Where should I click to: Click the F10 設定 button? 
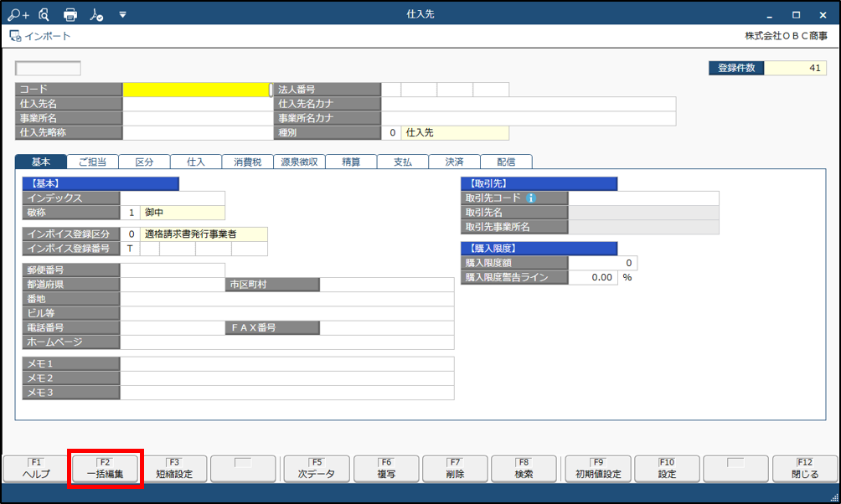[x=668, y=469]
